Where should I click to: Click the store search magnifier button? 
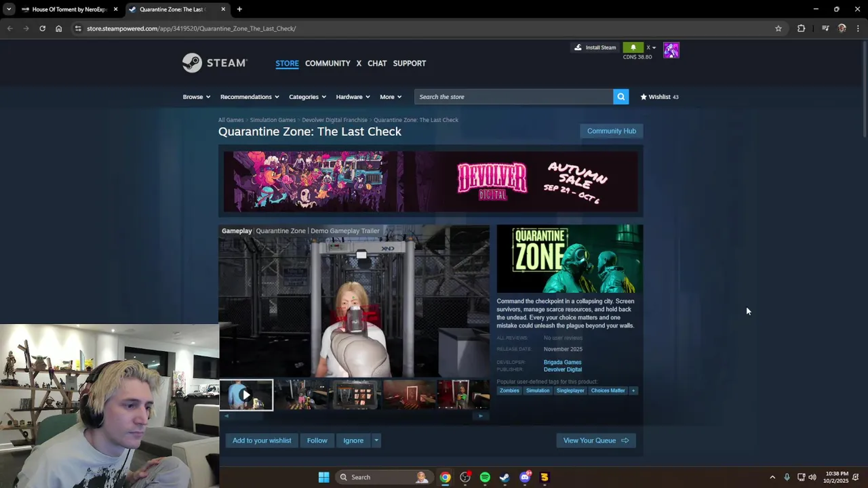[x=620, y=97]
